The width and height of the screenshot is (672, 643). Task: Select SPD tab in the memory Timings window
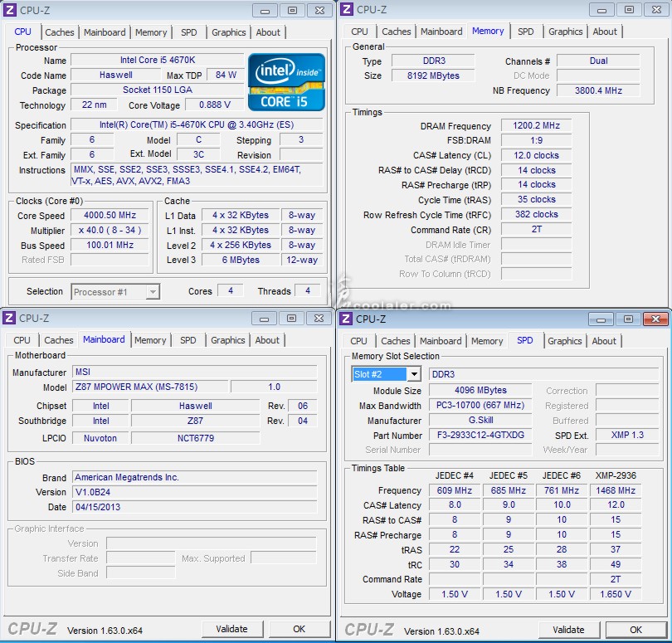coord(525,32)
